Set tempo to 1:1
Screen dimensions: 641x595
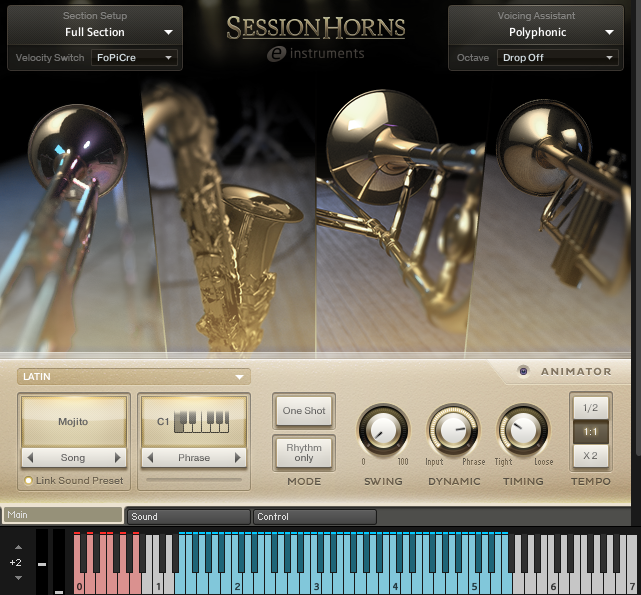coord(590,432)
